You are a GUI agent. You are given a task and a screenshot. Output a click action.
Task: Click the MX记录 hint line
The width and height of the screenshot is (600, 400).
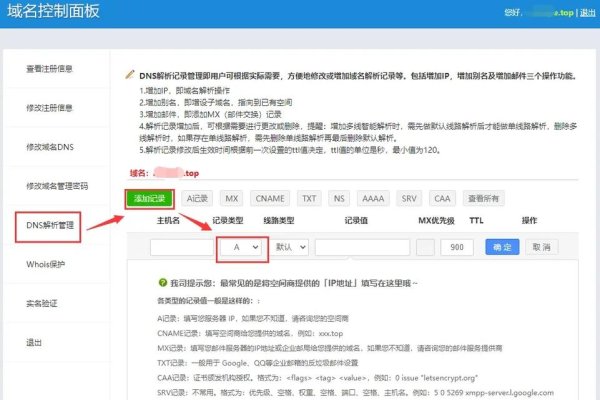pyautogui.click(x=329, y=348)
